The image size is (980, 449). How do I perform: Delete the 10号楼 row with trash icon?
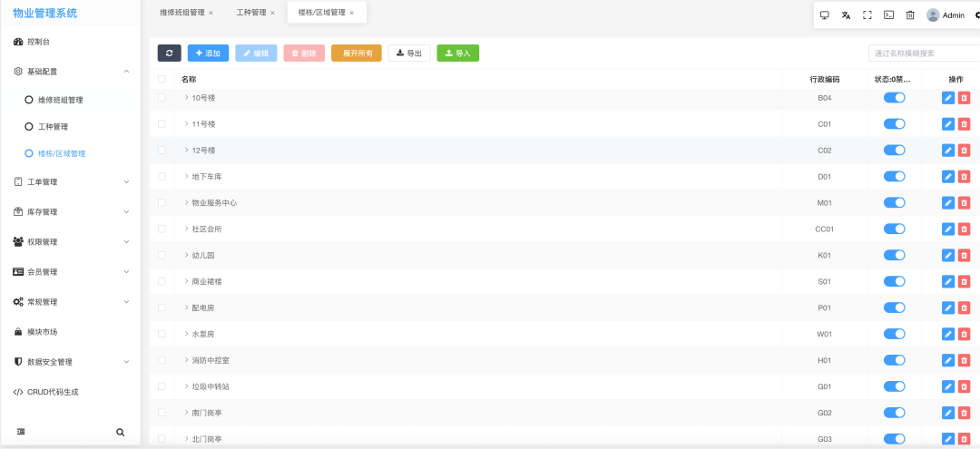(x=964, y=98)
